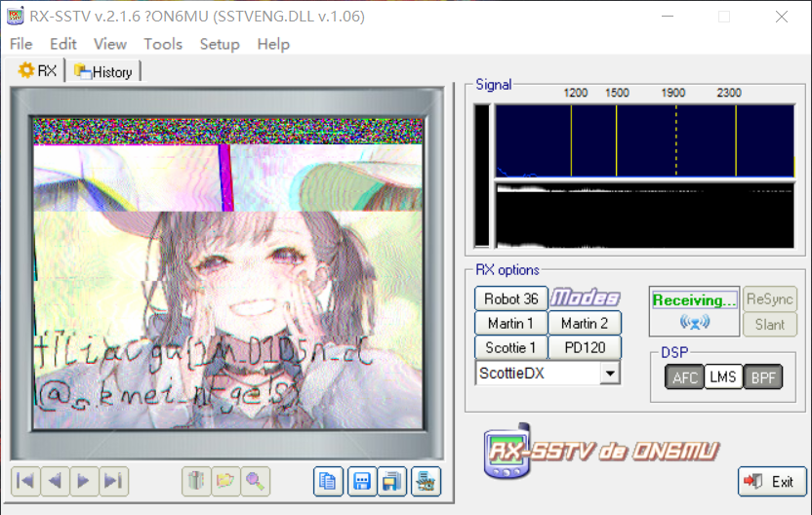Click the save-all multiple floppies icon
Viewport: 812px width, 515px height.
coord(392,482)
